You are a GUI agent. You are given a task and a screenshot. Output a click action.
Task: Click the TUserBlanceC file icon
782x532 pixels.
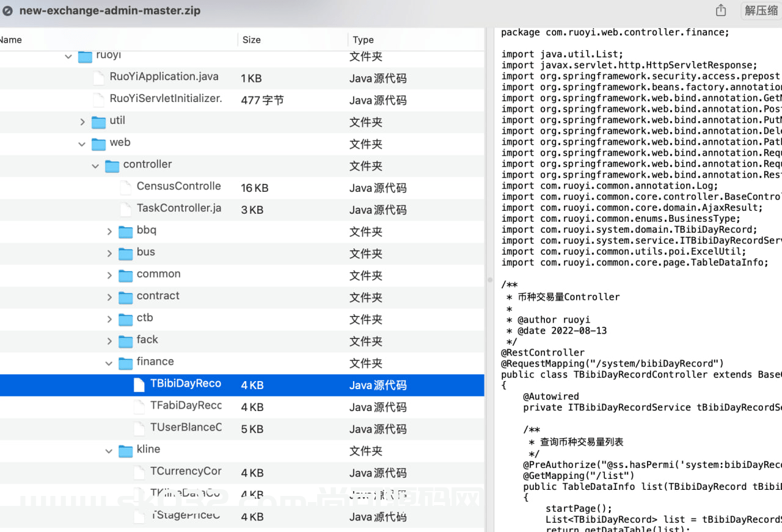(x=139, y=429)
